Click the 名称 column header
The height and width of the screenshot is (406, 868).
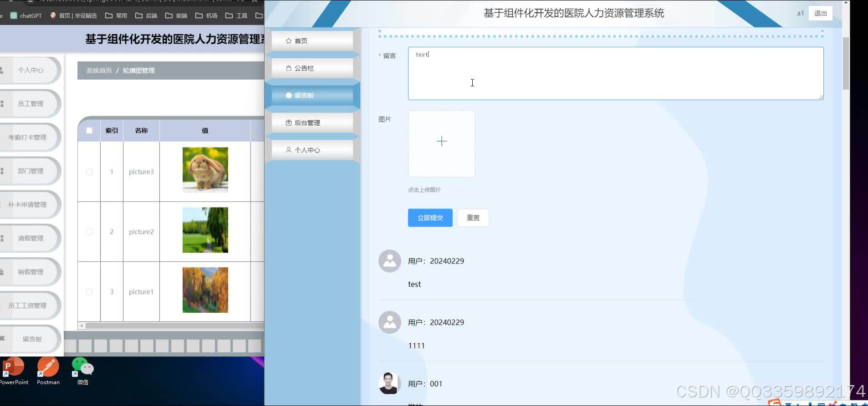click(x=141, y=131)
